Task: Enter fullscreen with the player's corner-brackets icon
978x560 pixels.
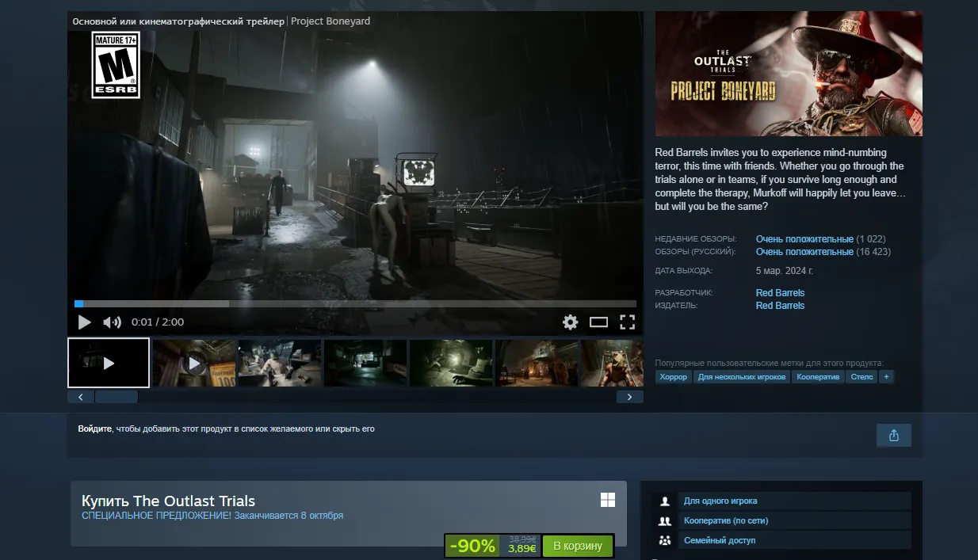Action: point(627,322)
